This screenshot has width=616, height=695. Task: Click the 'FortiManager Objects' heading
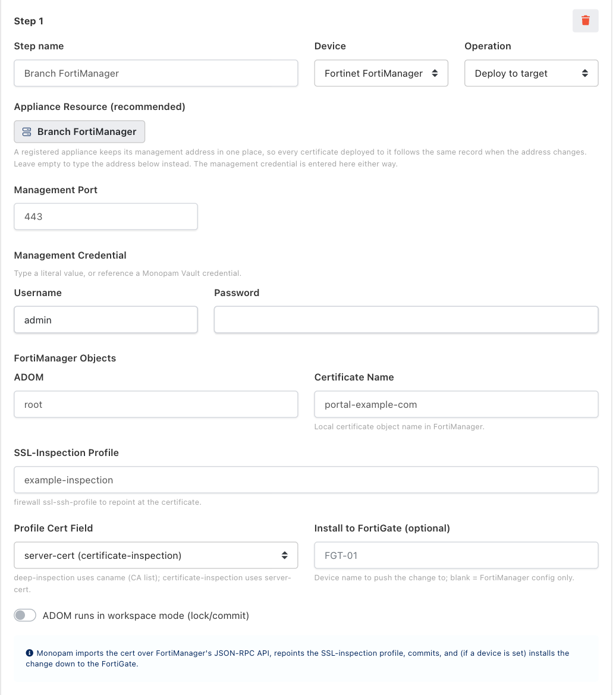pos(65,358)
